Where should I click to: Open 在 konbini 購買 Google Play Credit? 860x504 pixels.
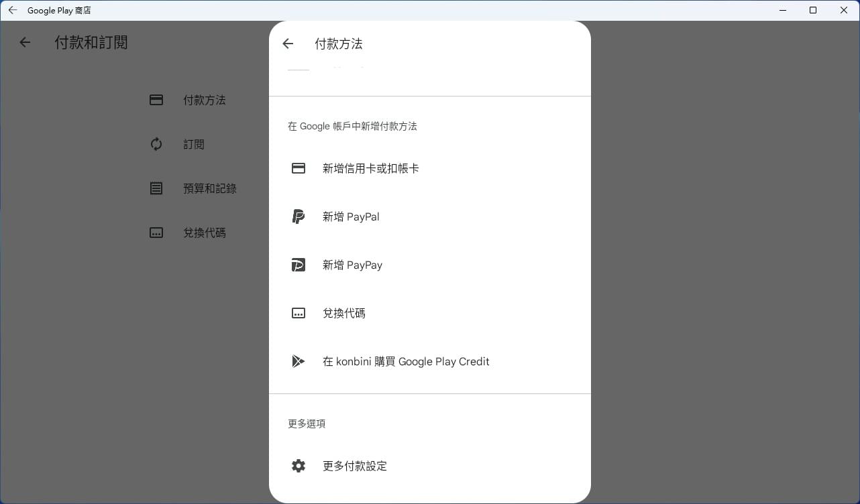click(429, 361)
